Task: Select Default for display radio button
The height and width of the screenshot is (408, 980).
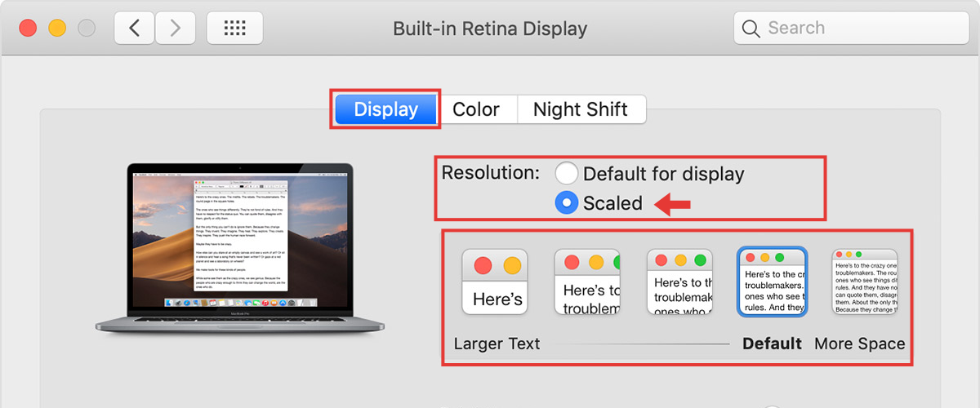Action: (567, 174)
